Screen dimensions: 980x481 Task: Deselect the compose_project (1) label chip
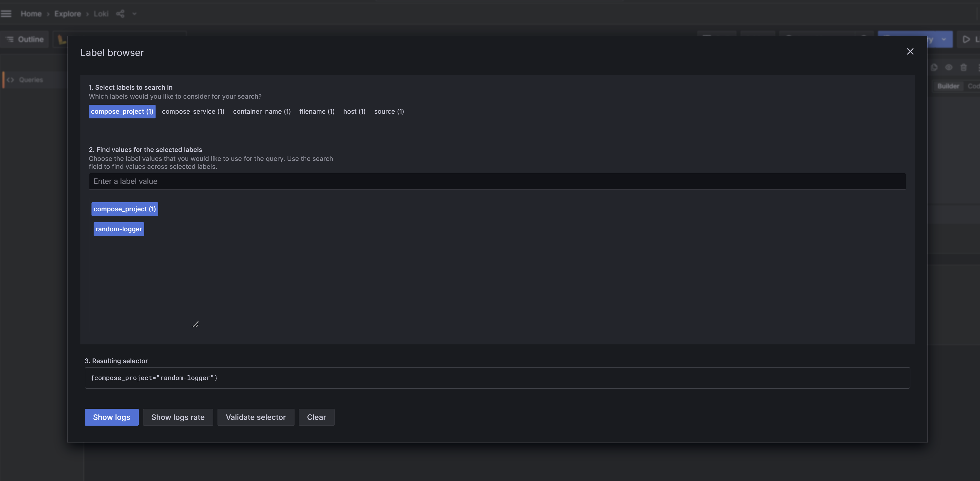122,112
